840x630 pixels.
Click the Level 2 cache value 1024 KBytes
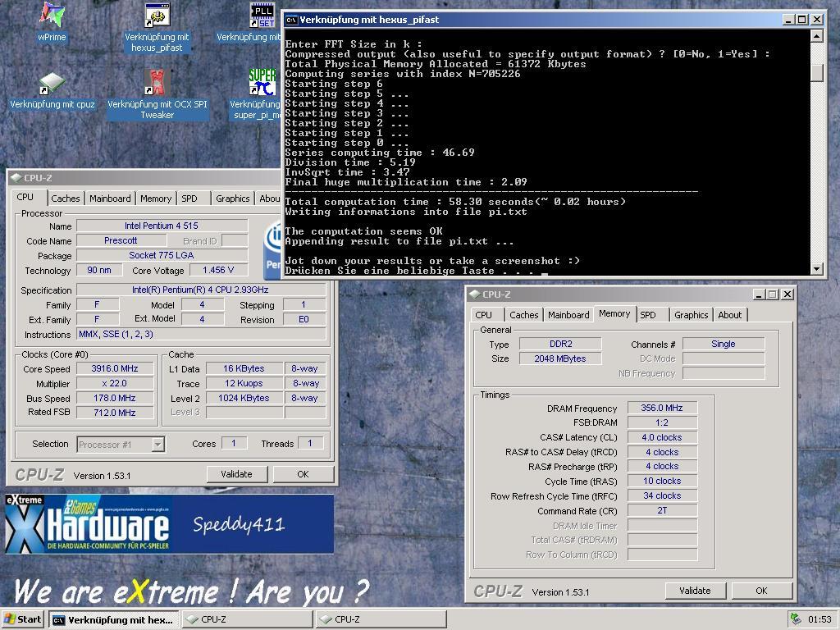click(244, 398)
